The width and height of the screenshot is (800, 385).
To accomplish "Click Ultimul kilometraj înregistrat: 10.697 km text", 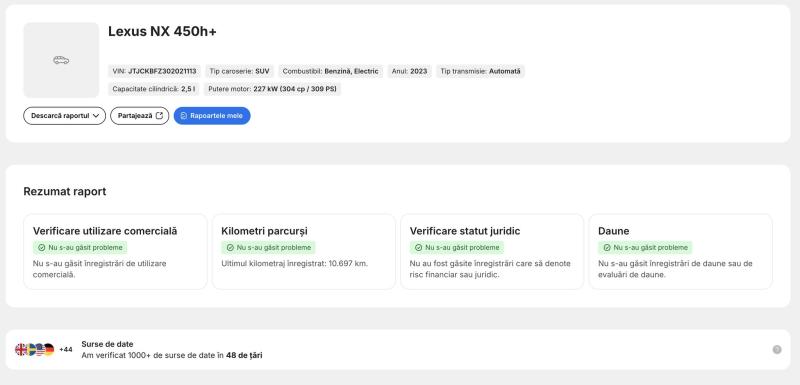I will (294, 264).
